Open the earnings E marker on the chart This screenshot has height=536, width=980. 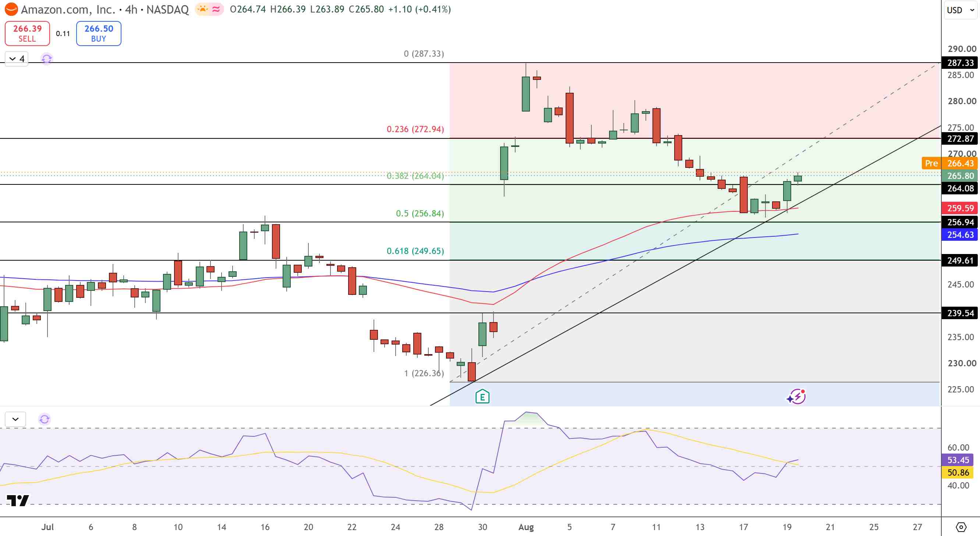click(482, 396)
